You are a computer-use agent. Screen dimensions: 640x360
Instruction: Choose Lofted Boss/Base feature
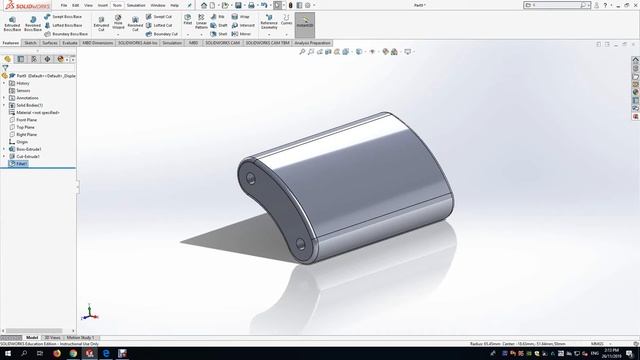63,25
